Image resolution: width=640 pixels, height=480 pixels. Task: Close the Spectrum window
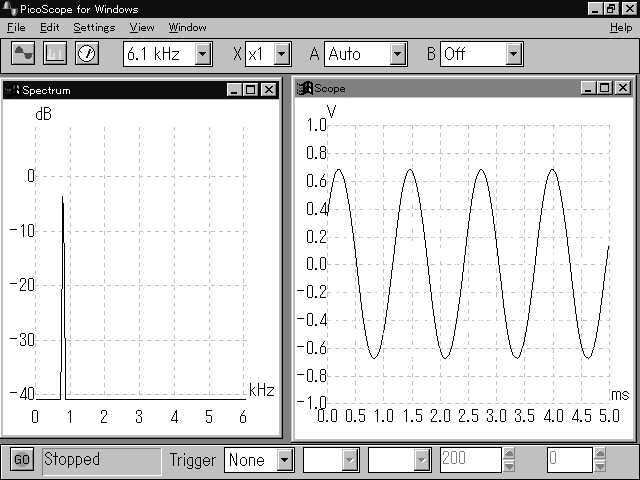pos(269,90)
